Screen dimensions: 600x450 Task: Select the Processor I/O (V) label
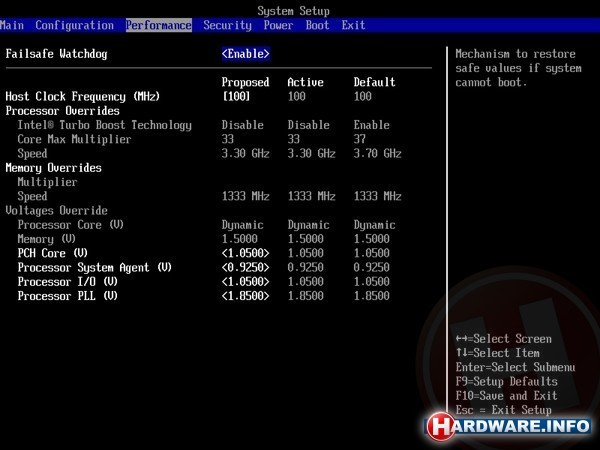(68, 282)
